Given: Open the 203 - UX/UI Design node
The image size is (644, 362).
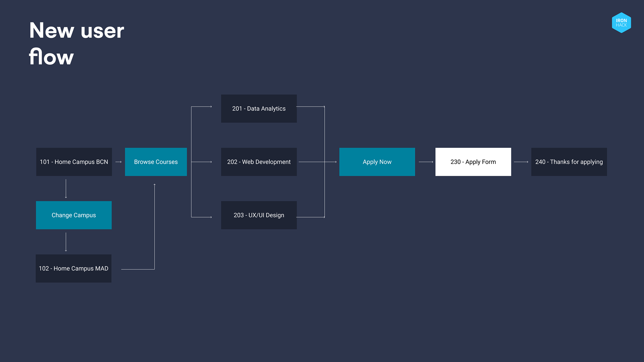Looking at the screenshot, I should 259,215.
